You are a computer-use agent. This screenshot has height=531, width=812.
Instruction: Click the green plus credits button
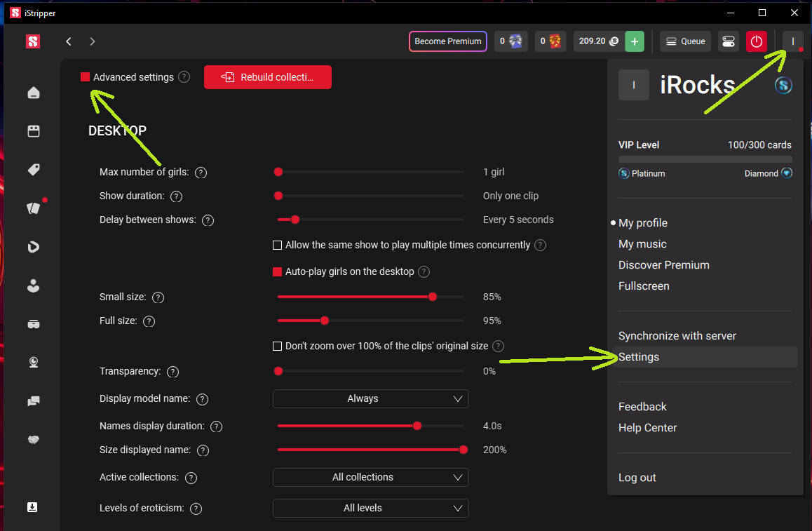click(635, 41)
